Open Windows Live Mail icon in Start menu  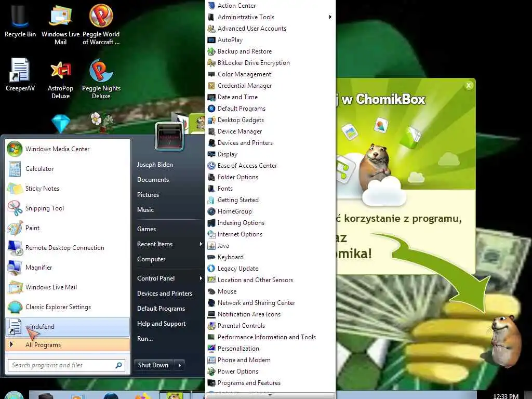coord(15,287)
